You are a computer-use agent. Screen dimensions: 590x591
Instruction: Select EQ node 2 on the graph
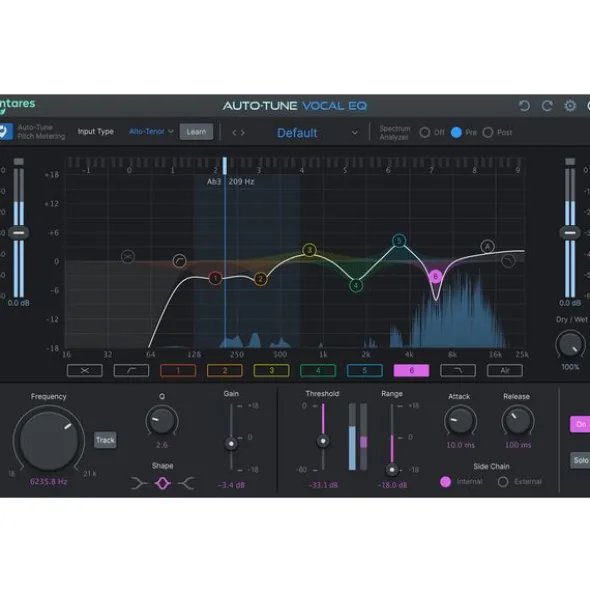coord(260,279)
